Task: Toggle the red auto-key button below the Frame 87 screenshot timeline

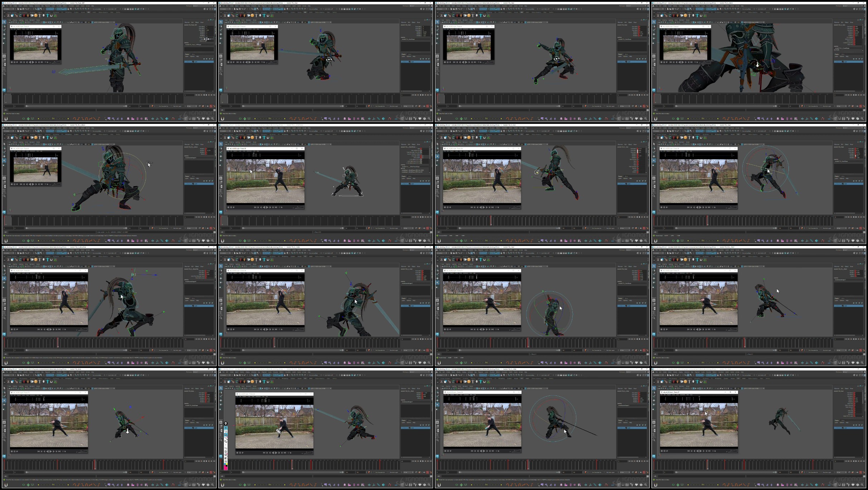Action: point(860,472)
